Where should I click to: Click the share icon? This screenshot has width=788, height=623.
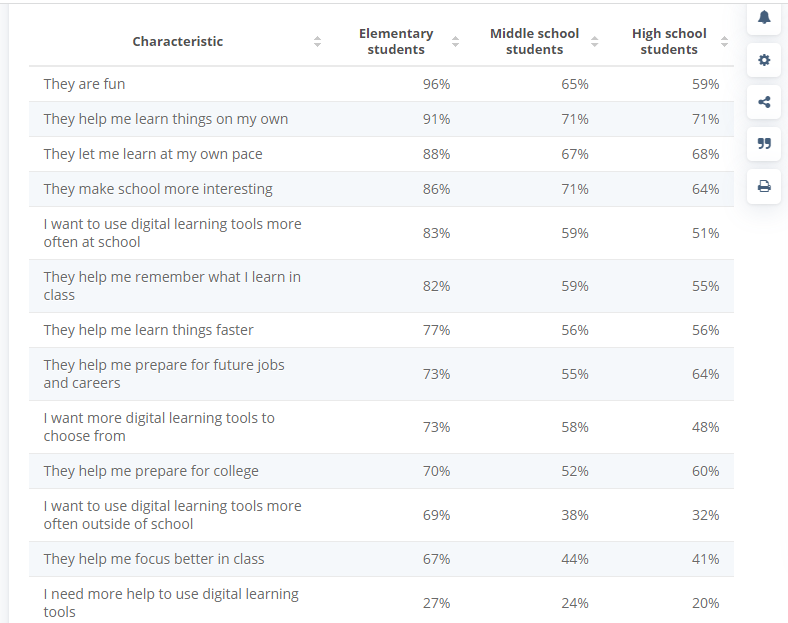tap(764, 102)
